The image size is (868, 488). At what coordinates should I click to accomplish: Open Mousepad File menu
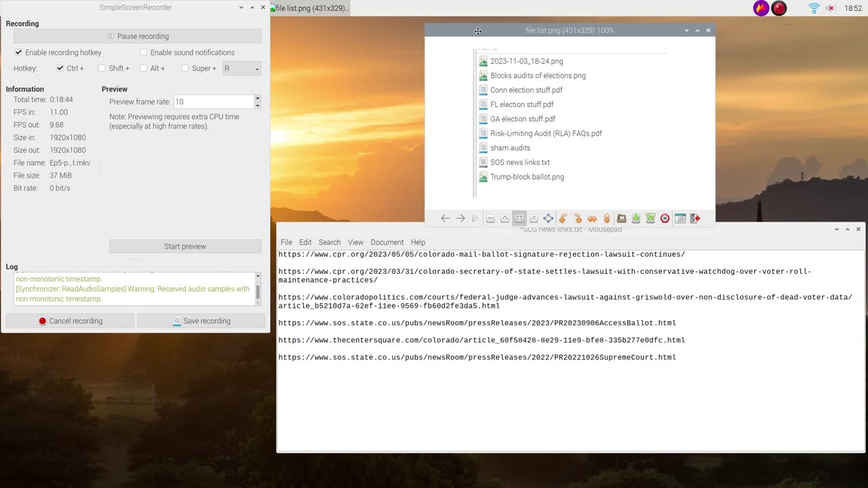pos(286,242)
